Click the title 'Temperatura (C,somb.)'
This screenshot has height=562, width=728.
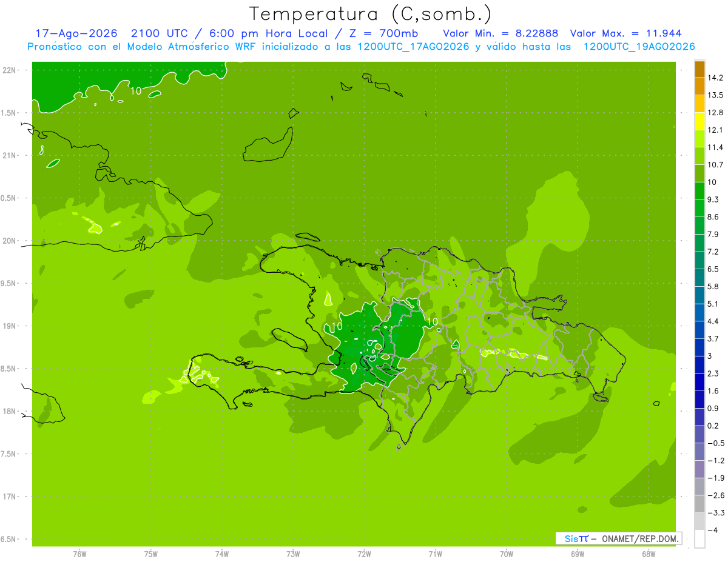(x=370, y=15)
